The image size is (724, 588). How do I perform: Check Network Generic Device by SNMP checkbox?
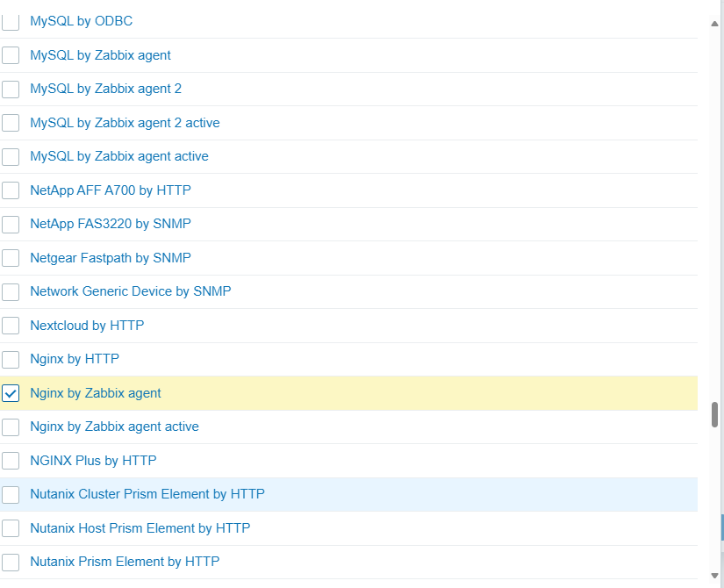point(11,292)
